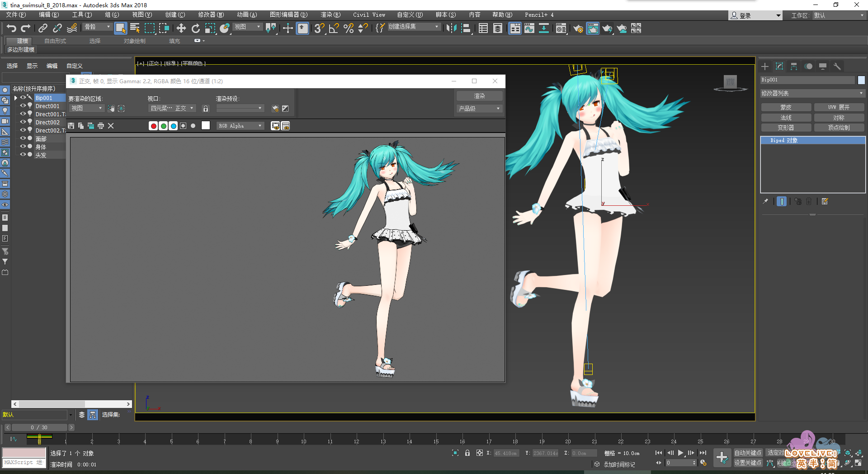The image size is (868, 474).
Task: Open the Pencil+ 4 menu
Action: pos(539,15)
